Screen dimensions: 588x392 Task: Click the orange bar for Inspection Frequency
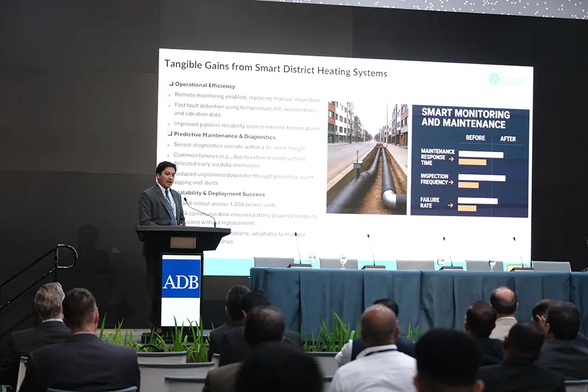[x=469, y=185]
